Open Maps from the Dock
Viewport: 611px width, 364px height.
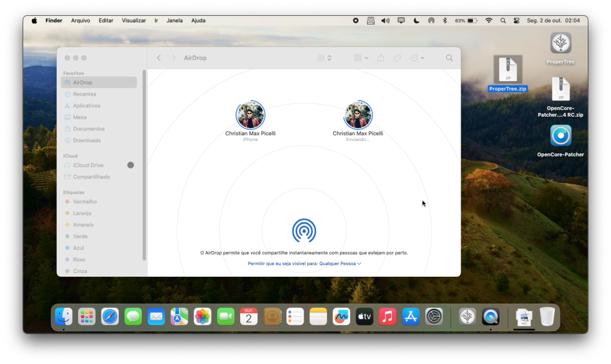[x=179, y=316]
